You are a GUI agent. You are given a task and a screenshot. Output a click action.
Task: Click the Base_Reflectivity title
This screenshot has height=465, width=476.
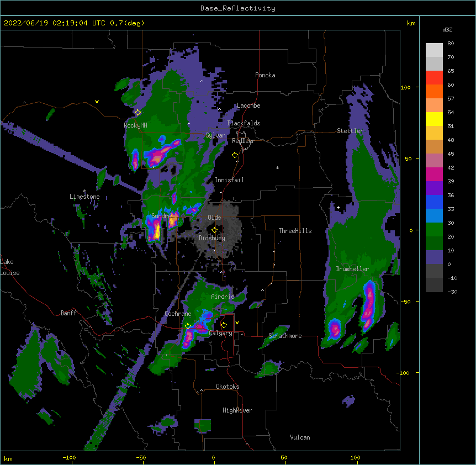[x=238, y=8]
